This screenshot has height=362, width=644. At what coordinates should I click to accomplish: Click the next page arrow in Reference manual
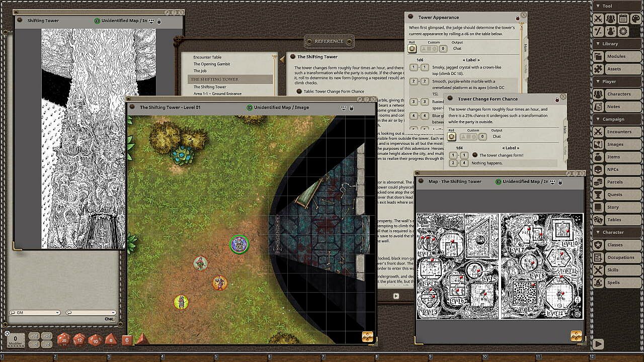point(396,296)
